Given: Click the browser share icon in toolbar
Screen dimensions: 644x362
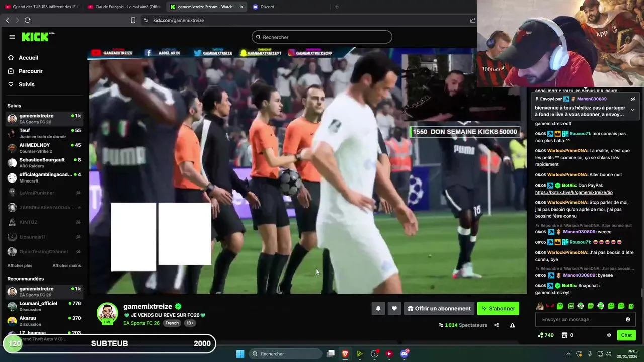Looking at the screenshot, I should pos(472,20).
